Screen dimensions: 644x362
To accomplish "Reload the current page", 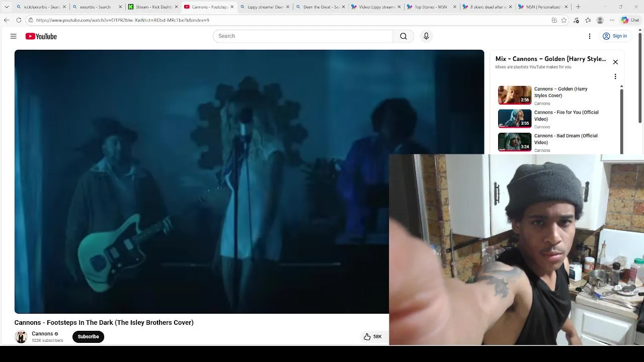I will click(19, 20).
